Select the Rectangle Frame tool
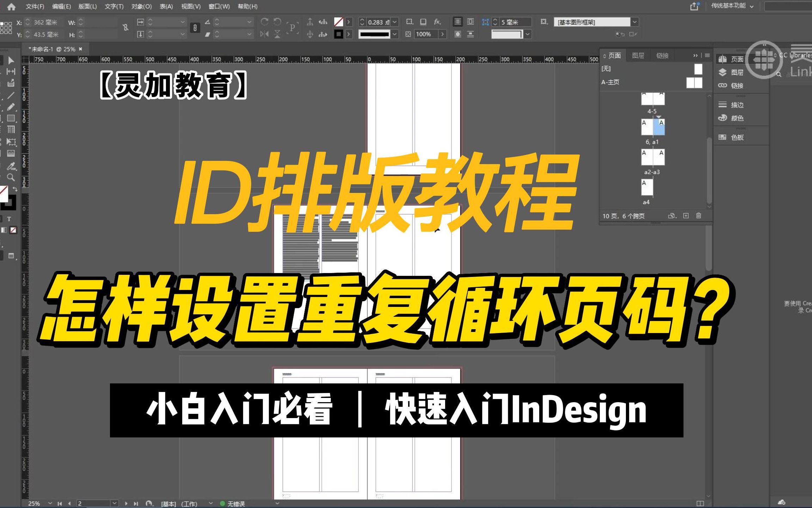Image resolution: width=812 pixels, height=508 pixels. pos(11,118)
